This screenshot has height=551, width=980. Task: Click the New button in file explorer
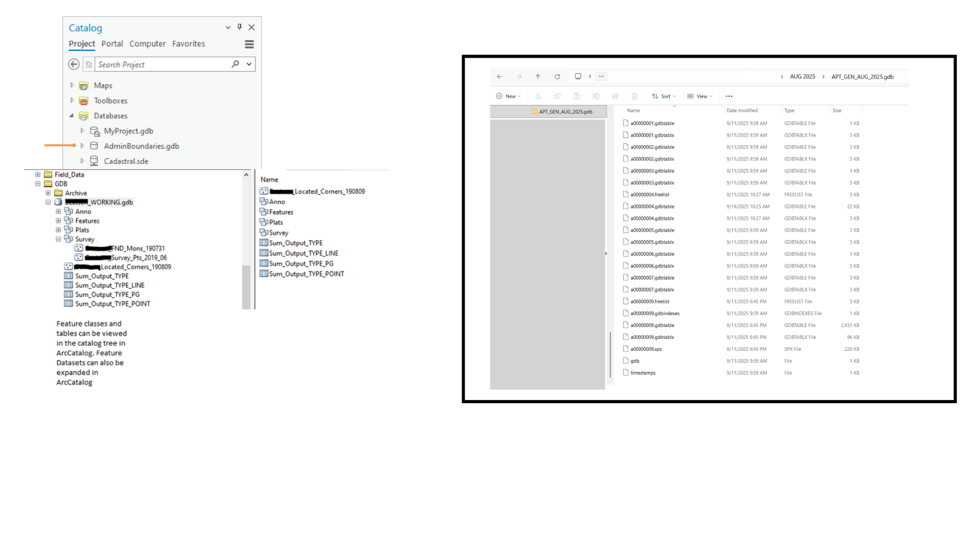508,96
